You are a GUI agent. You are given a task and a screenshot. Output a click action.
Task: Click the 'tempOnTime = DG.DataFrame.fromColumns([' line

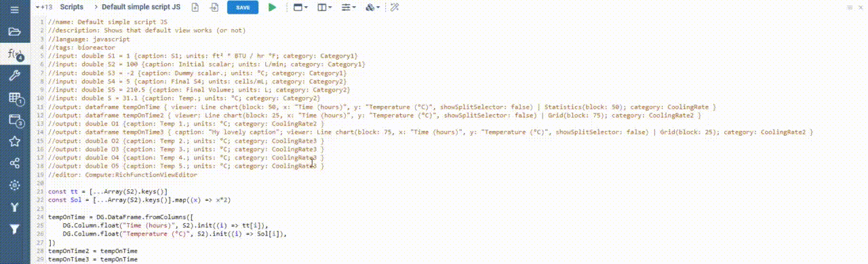(120, 217)
